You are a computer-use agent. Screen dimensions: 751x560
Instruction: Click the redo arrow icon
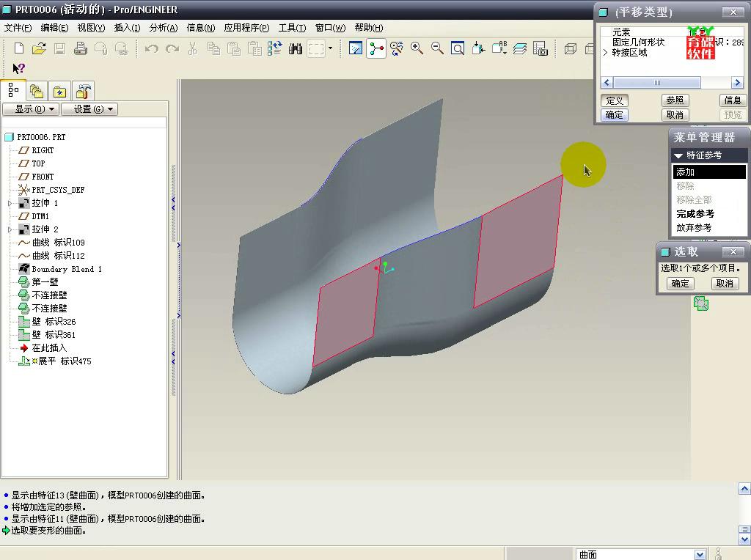(172, 48)
